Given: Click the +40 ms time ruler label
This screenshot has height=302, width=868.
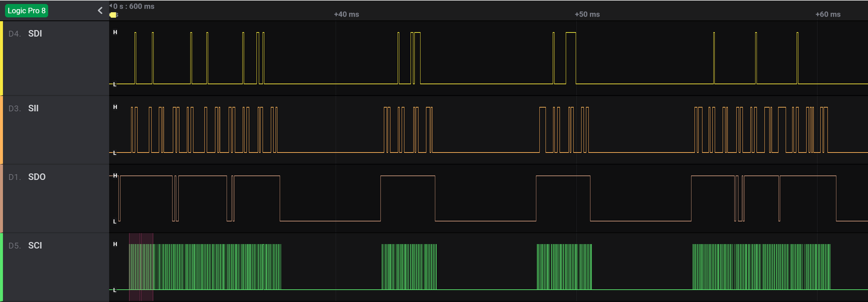Looking at the screenshot, I should click(x=346, y=14).
